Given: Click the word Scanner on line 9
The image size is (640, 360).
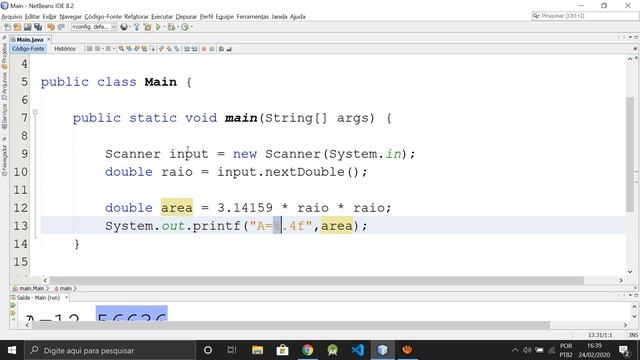Looking at the screenshot, I should [x=133, y=154].
